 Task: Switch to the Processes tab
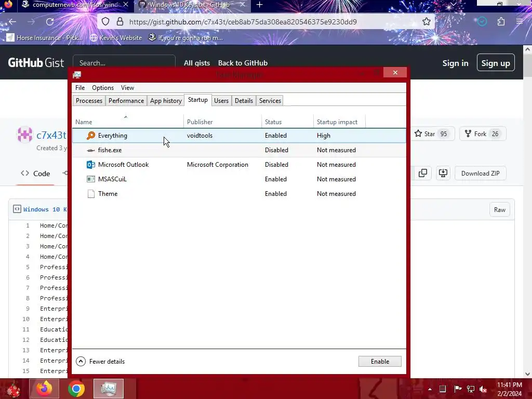[89, 101]
